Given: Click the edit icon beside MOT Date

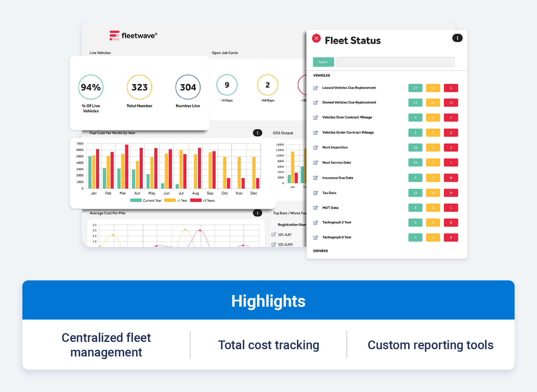Looking at the screenshot, I should tap(316, 208).
